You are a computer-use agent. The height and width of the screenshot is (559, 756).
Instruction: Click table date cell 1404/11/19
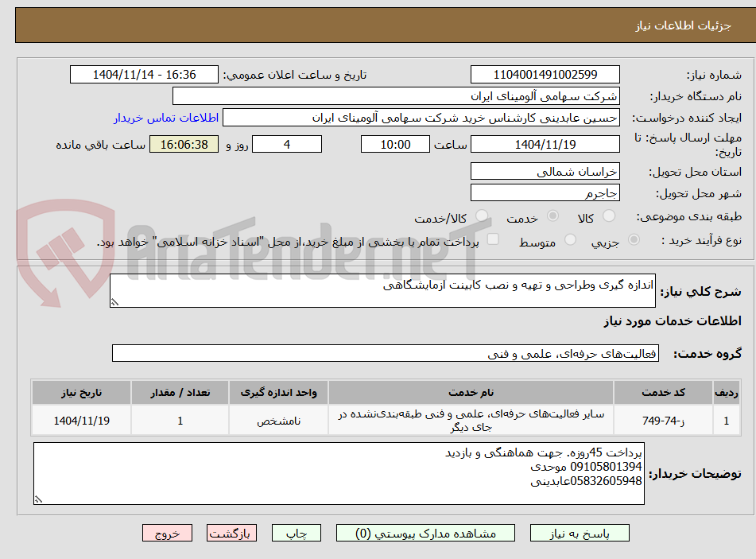tap(81, 421)
